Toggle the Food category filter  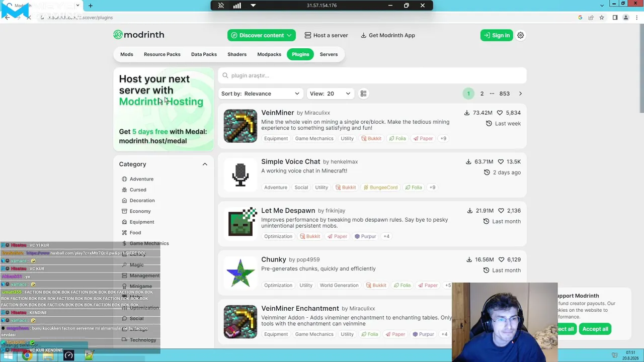[x=131, y=232]
